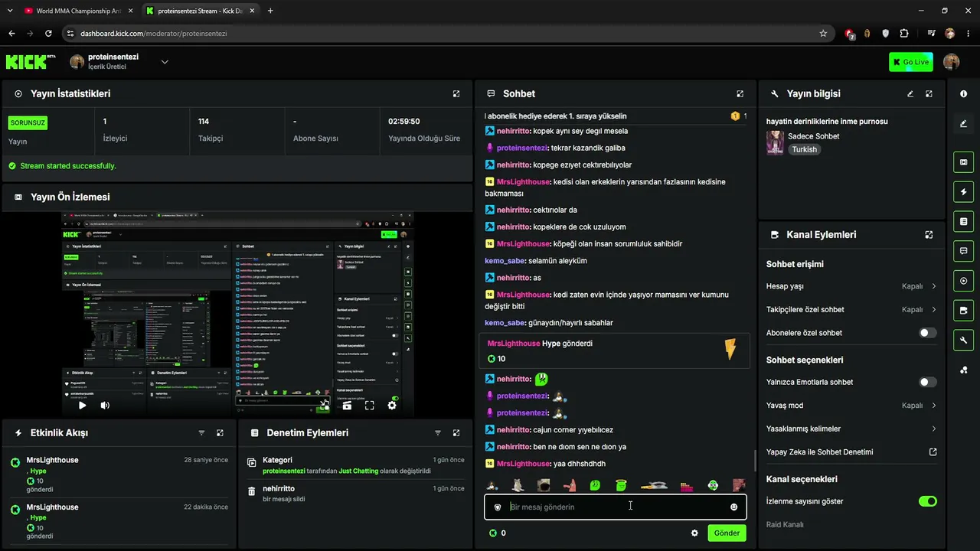The height and width of the screenshot is (551, 980).
Task: Open a new browser tab
Action: coord(270,11)
